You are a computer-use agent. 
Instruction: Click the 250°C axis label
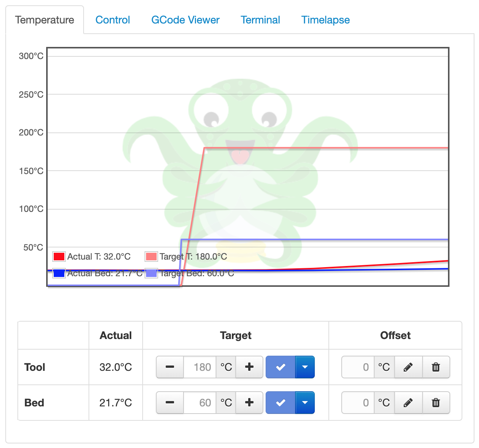(x=31, y=95)
